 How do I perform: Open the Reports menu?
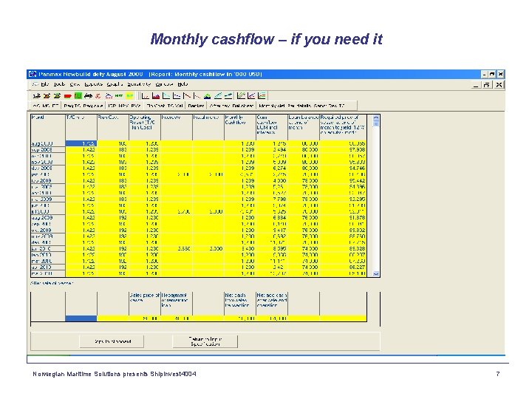point(93,84)
